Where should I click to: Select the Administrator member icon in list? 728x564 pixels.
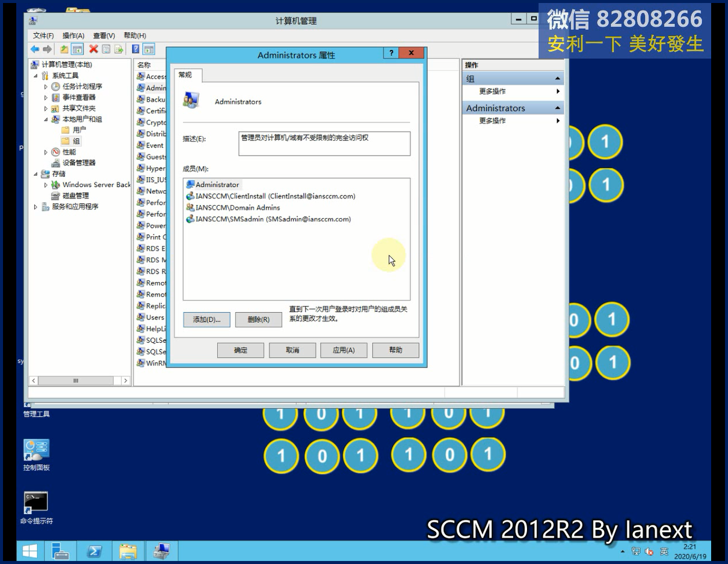pyautogui.click(x=191, y=185)
